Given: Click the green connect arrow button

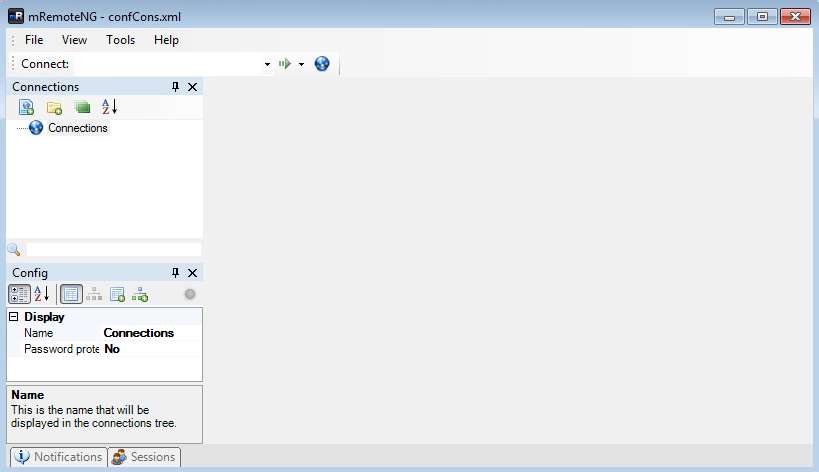Looking at the screenshot, I should (285, 64).
